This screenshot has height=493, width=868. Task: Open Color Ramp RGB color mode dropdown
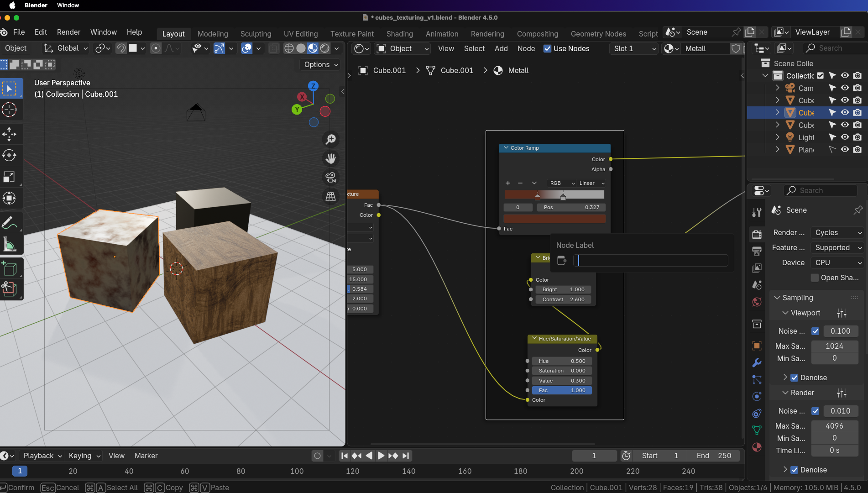[562, 183]
